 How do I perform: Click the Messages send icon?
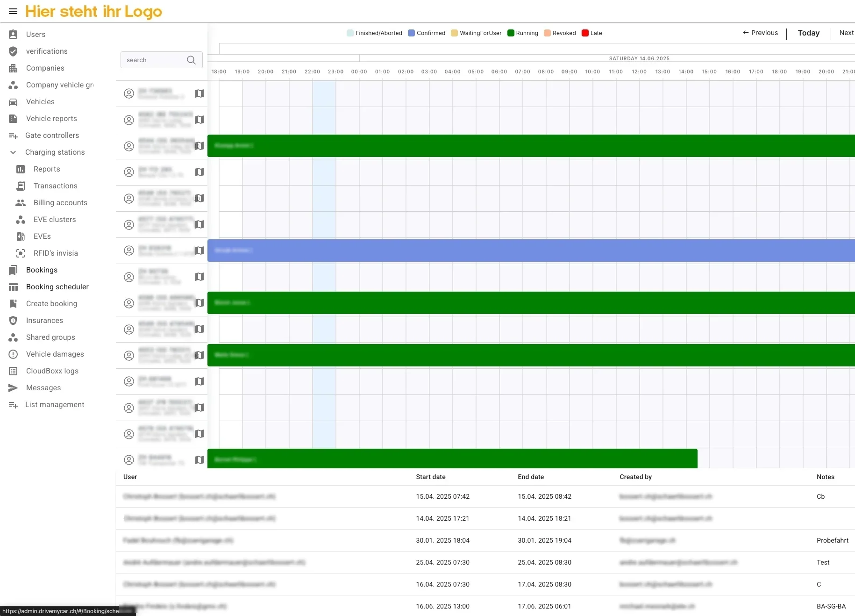[13, 388]
